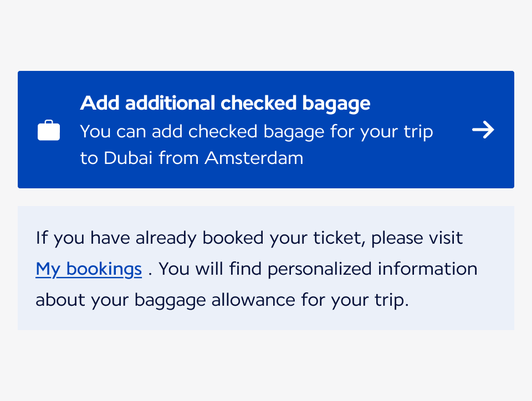Click the 'please visit' words in info box
Viewport: 532px width, 401px height.
tap(417, 238)
